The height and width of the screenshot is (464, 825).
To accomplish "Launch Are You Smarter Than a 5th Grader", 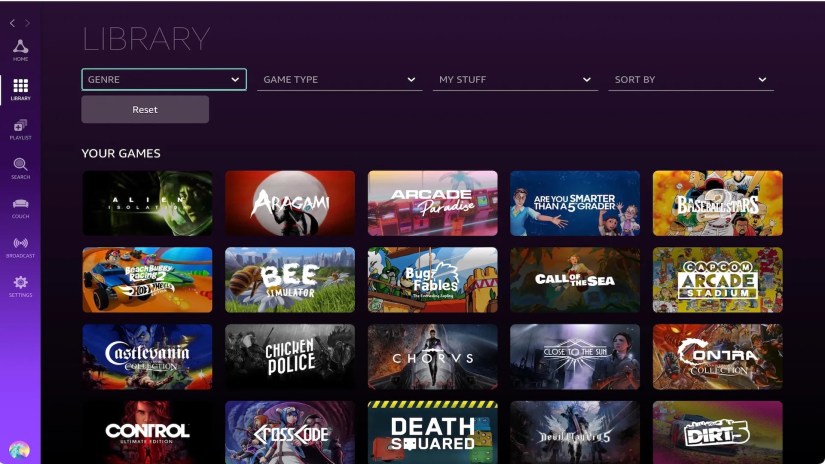I will pos(575,203).
